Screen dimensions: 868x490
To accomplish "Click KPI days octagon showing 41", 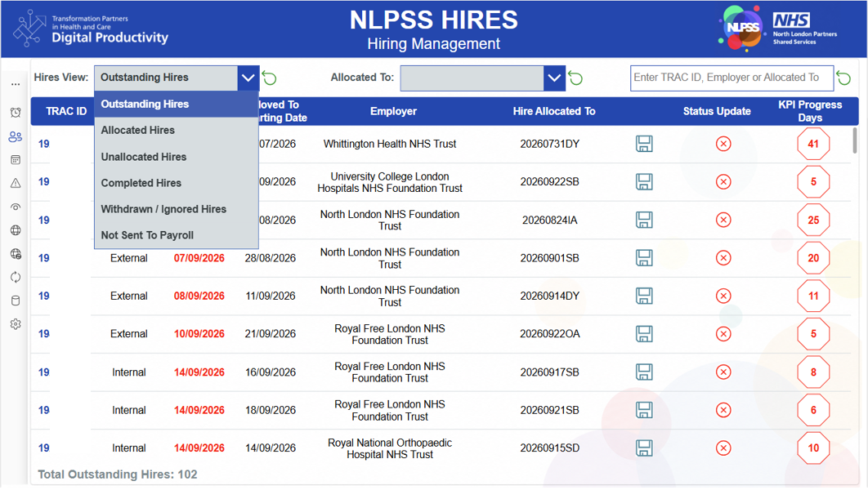I will tap(813, 144).
